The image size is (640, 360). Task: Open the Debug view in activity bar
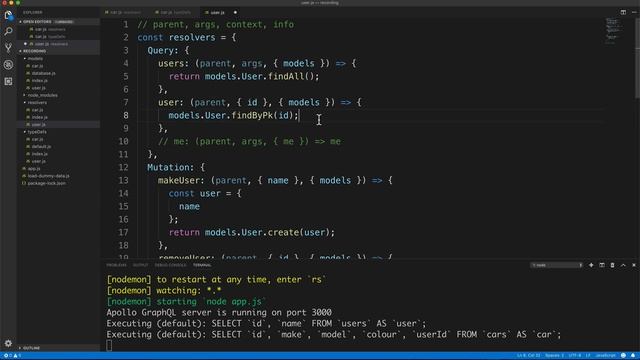point(8,64)
